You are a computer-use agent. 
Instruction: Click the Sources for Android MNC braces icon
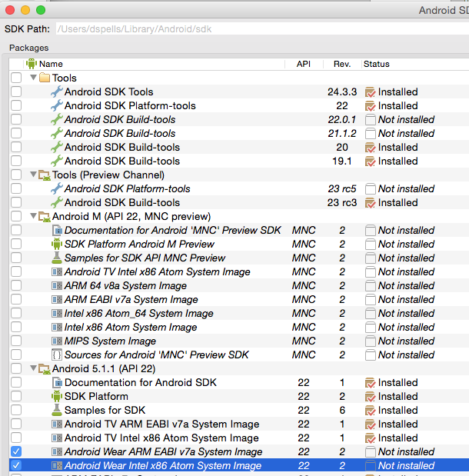57,355
